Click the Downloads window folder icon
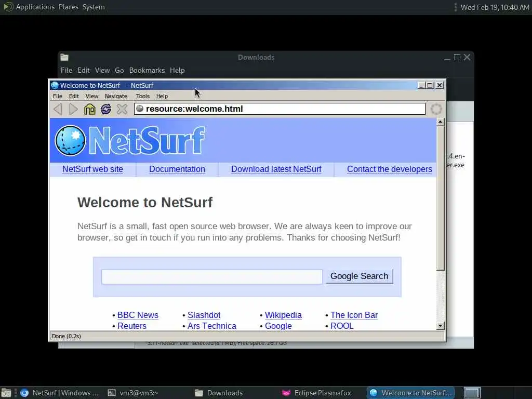The image size is (532, 399). [64, 57]
